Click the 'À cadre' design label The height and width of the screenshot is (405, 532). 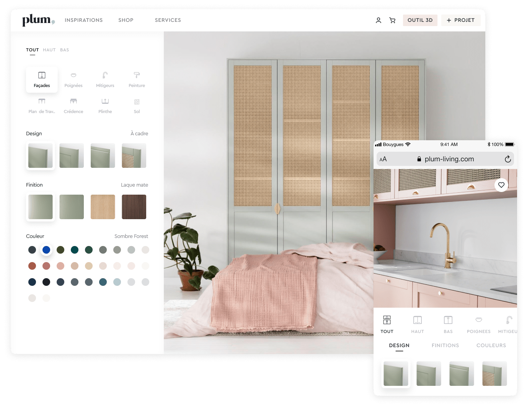click(x=139, y=133)
